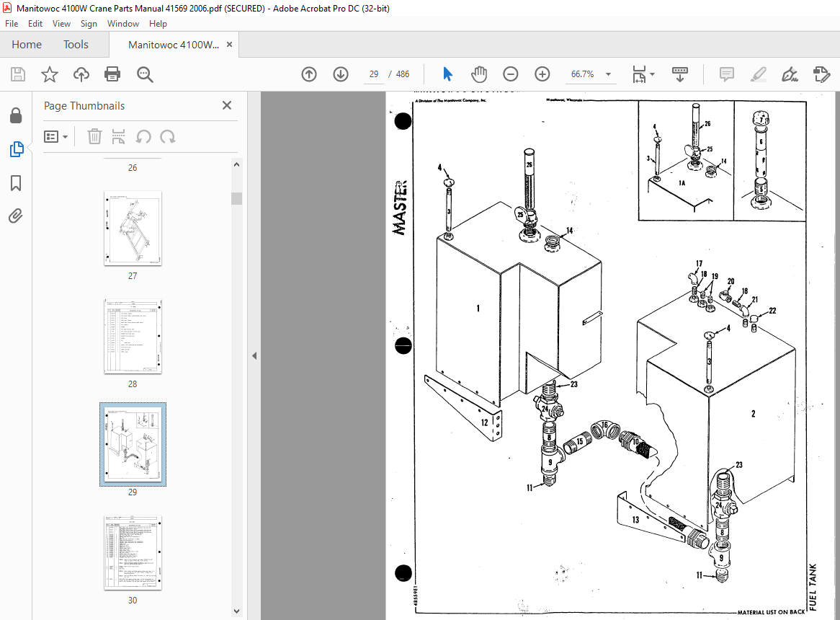Click the page number input field
Image resolution: width=840 pixels, height=620 pixels.
coord(374,74)
